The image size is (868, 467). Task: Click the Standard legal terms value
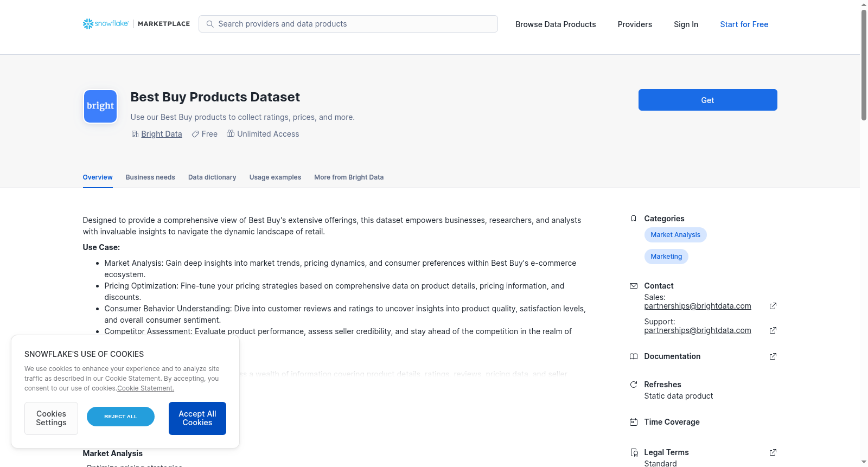tap(660, 463)
